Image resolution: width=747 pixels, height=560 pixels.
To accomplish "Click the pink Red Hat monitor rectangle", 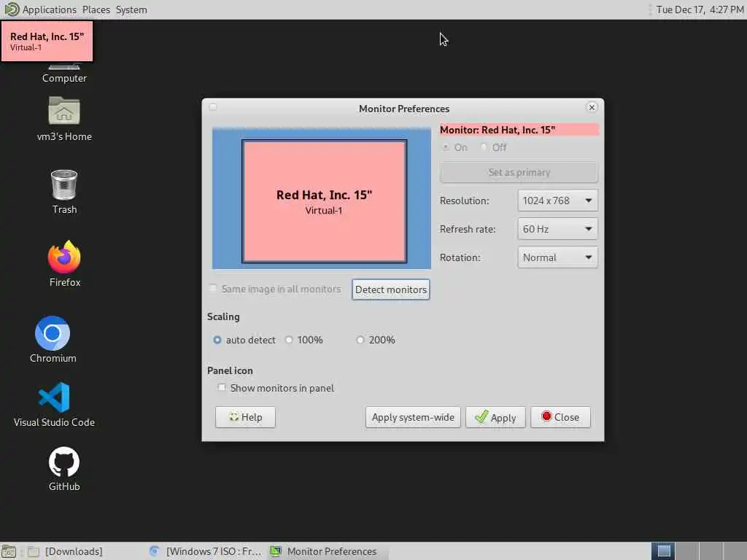I will click(x=324, y=201).
